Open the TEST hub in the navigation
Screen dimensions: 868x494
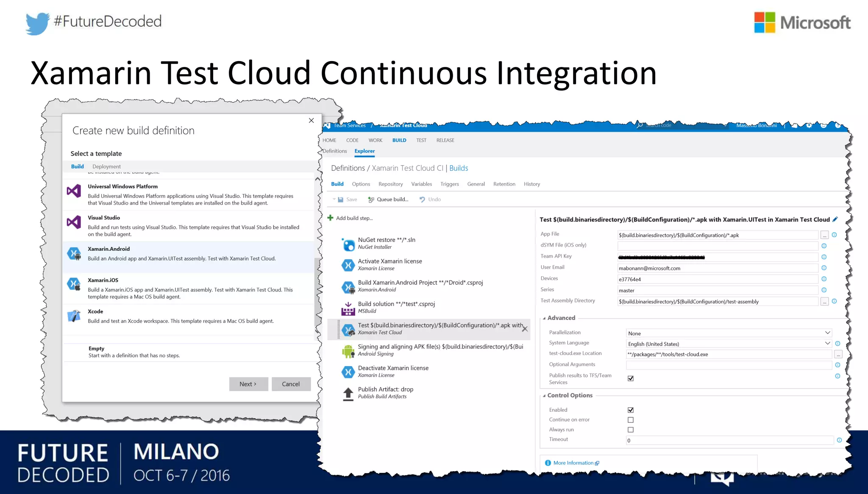coord(421,140)
